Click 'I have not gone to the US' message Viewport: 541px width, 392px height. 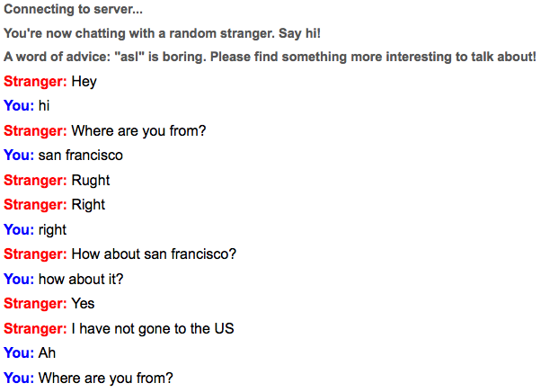tap(153, 328)
